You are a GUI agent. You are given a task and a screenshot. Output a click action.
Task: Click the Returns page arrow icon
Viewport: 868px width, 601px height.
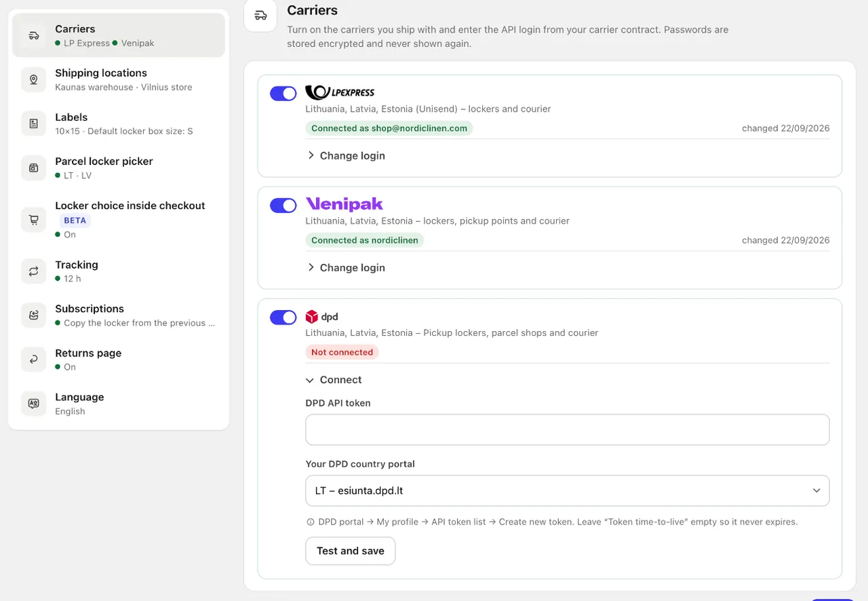coord(34,360)
